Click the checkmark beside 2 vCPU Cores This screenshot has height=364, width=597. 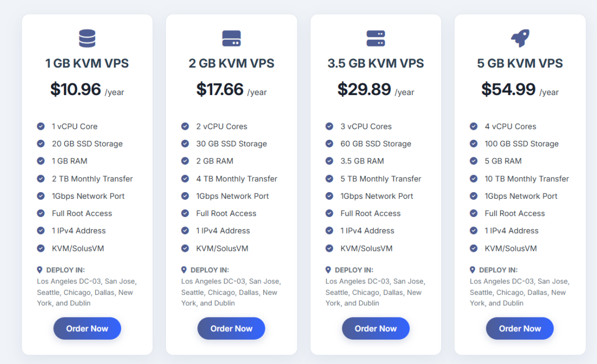pyautogui.click(x=185, y=126)
